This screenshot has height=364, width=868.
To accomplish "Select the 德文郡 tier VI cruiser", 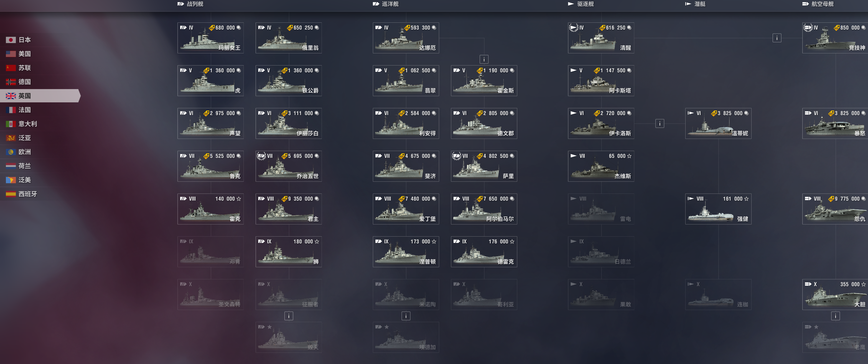I will coord(484,124).
